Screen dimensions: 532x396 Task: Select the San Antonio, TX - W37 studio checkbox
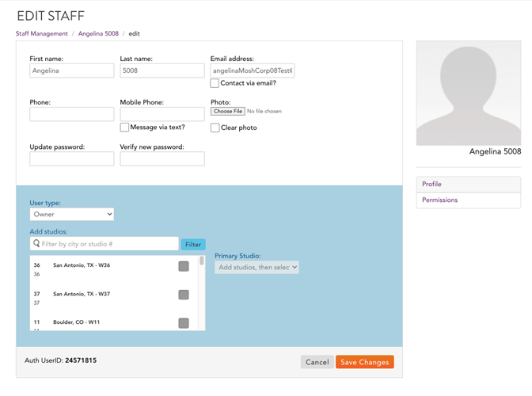(184, 295)
